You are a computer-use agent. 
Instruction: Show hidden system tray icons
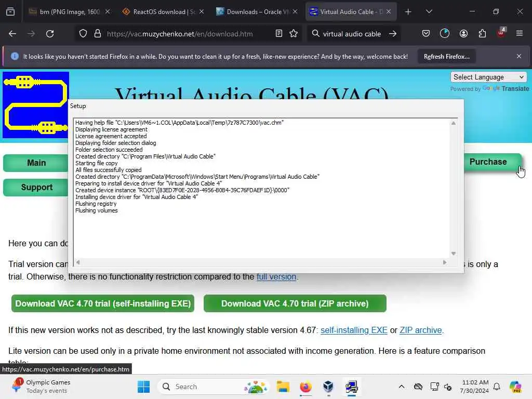[x=402, y=387]
